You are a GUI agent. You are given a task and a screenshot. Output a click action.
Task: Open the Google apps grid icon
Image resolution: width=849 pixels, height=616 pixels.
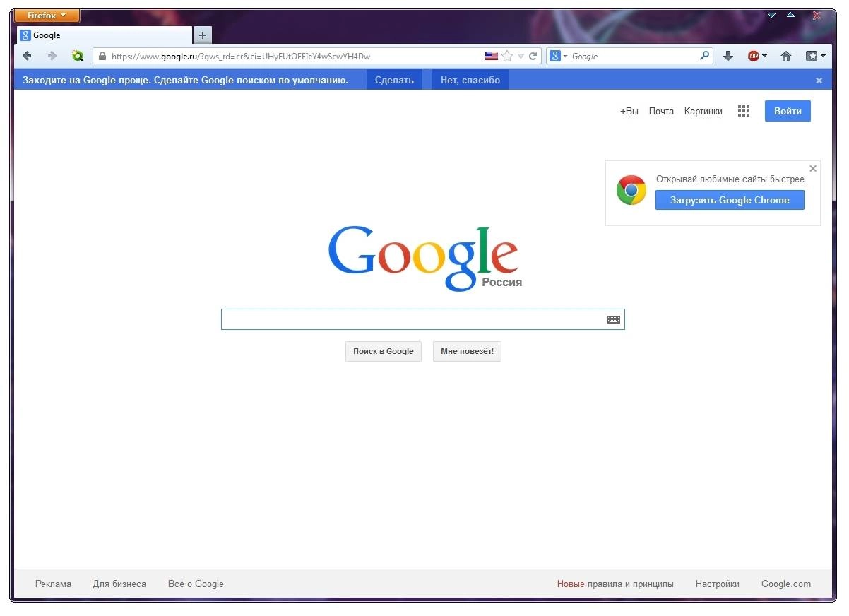point(744,111)
